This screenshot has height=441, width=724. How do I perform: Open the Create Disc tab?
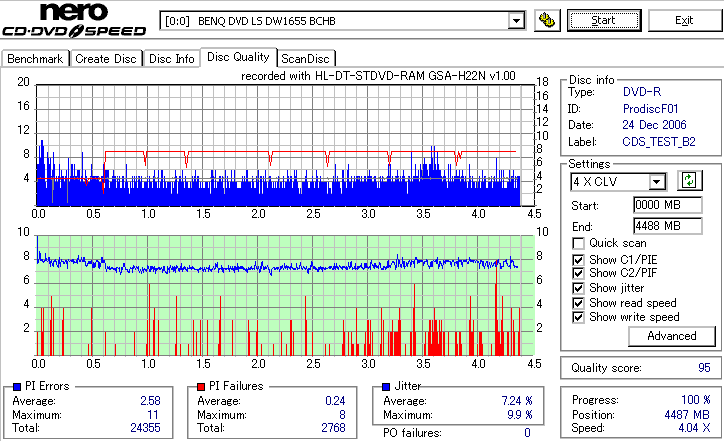106,59
